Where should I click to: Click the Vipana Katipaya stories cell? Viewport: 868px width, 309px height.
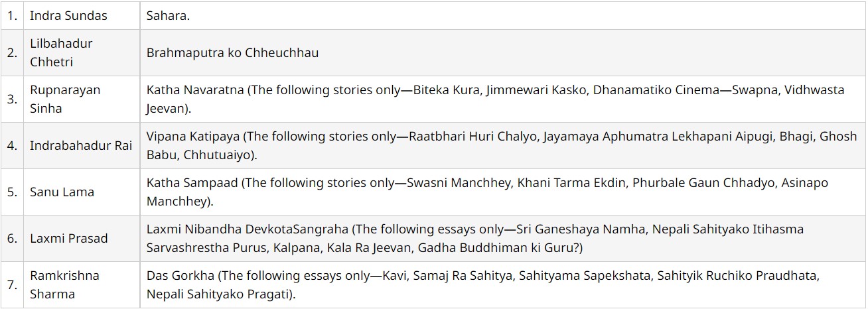(495, 145)
